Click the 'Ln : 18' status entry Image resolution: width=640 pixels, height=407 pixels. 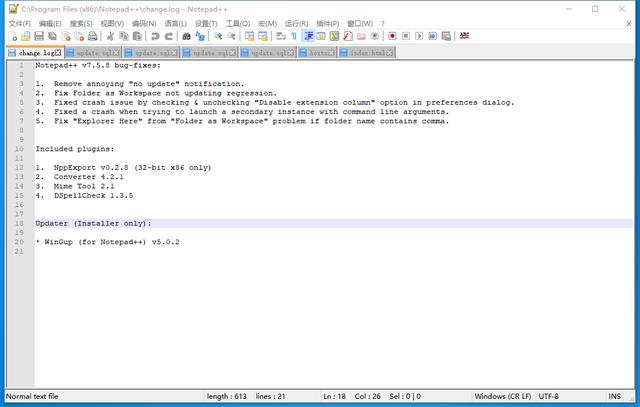point(334,396)
